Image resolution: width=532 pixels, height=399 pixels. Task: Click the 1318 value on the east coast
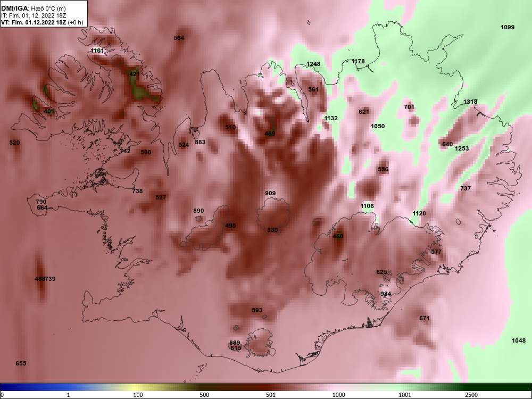[470, 102]
